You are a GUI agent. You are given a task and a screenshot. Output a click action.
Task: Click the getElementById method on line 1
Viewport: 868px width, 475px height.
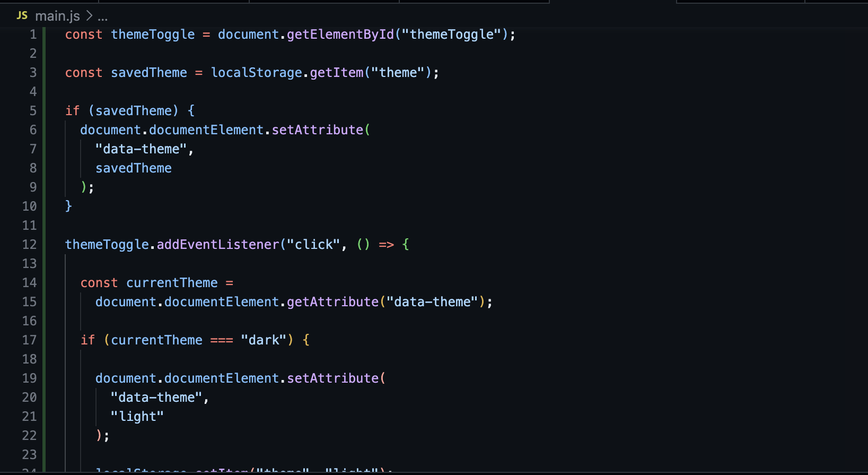340,34
